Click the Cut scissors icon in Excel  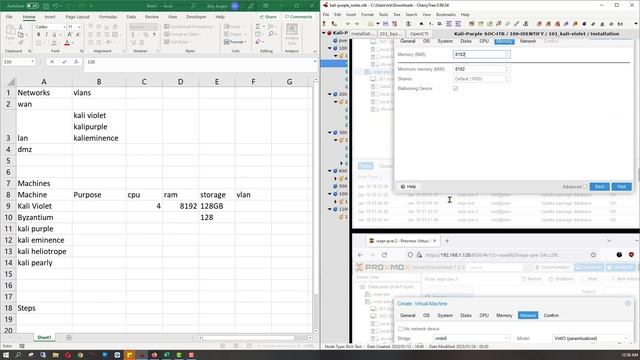[x=20, y=27]
